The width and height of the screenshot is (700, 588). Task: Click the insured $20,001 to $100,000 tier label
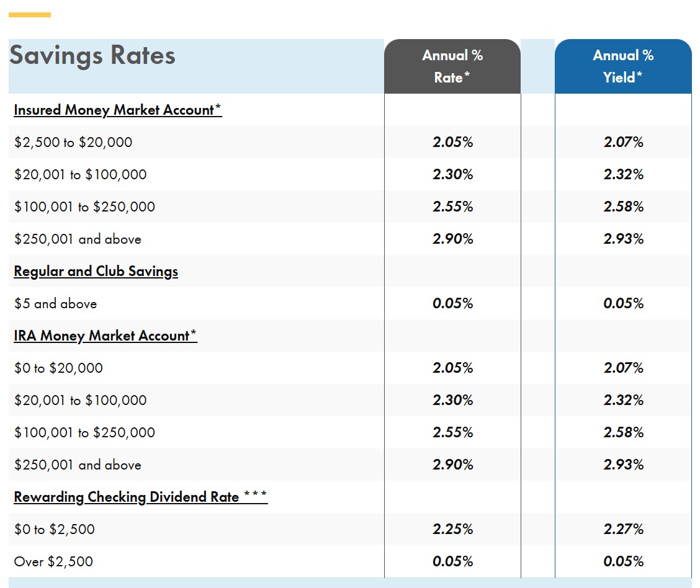click(80, 174)
